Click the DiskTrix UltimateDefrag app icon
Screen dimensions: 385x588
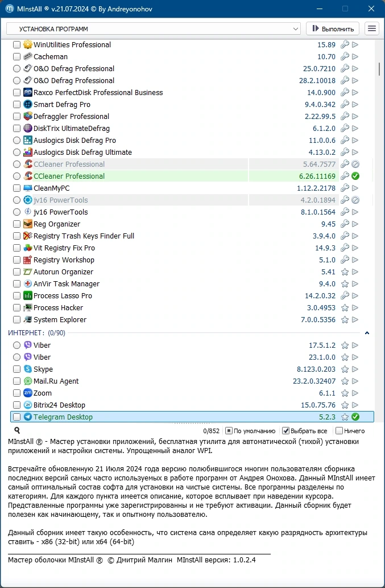point(27,128)
